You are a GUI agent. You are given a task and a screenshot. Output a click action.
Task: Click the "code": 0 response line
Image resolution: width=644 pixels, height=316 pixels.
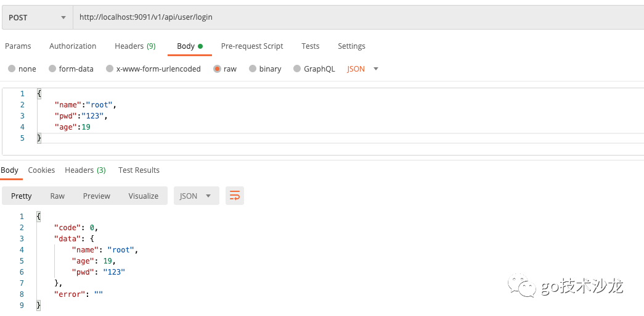point(76,228)
